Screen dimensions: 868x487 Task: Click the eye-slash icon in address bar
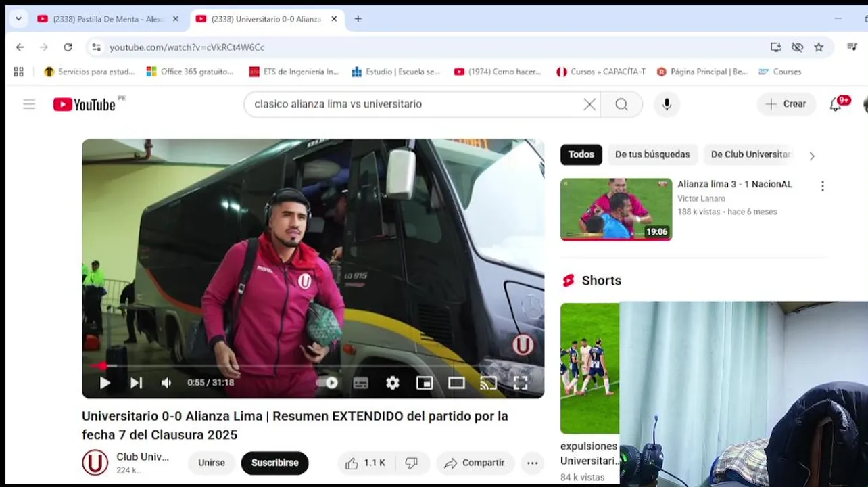pos(798,47)
